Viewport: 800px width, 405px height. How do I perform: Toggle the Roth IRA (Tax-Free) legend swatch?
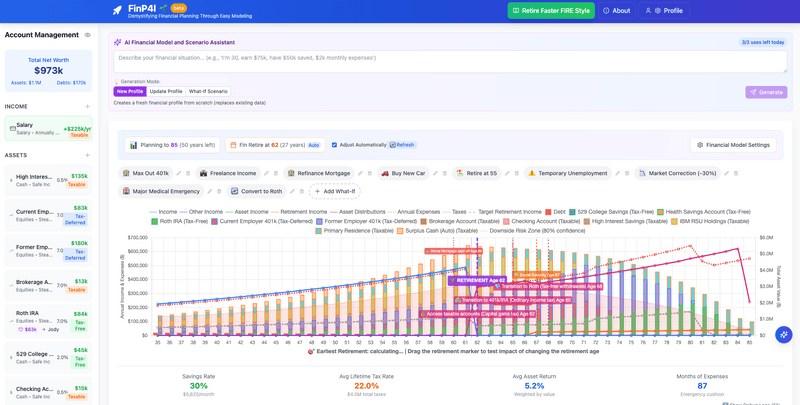click(x=155, y=221)
